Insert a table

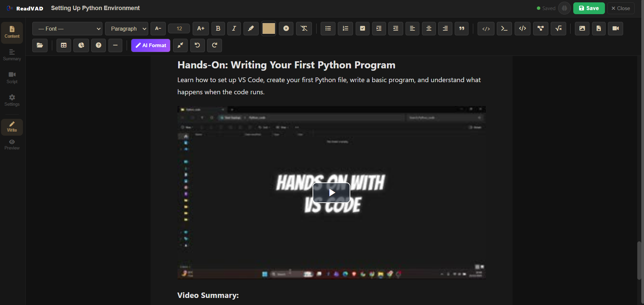click(x=64, y=45)
